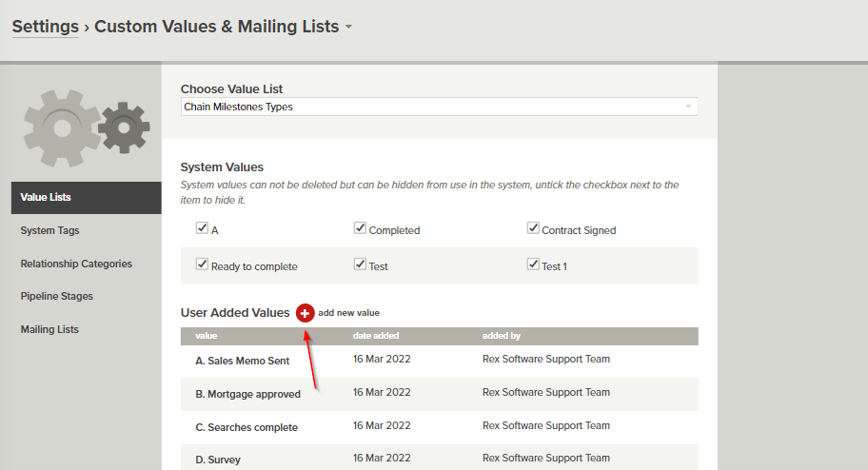Select the Value Lists sidebar tab
The height and width of the screenshot is (470, 868).
(x=46, y=198)
